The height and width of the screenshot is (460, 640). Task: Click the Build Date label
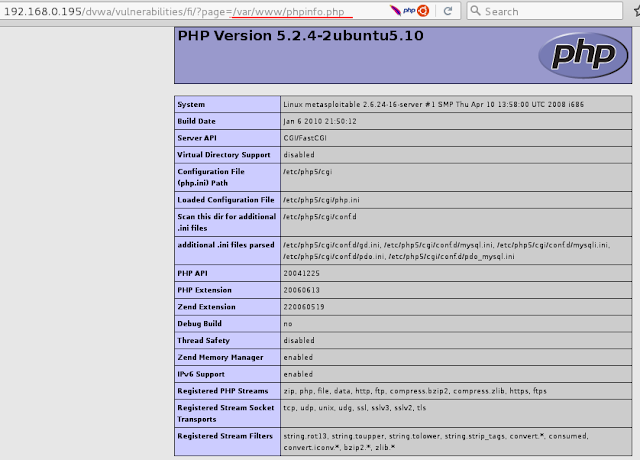pos(196,121)
